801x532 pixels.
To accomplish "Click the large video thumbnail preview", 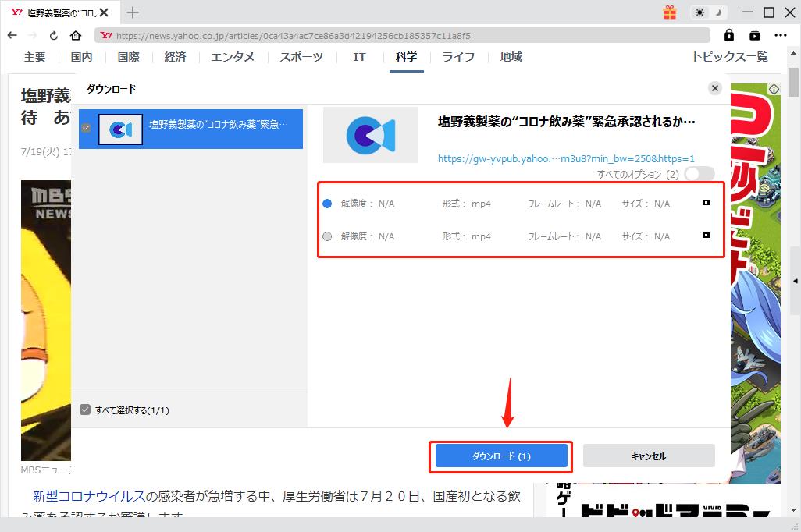I will (371, 135).
